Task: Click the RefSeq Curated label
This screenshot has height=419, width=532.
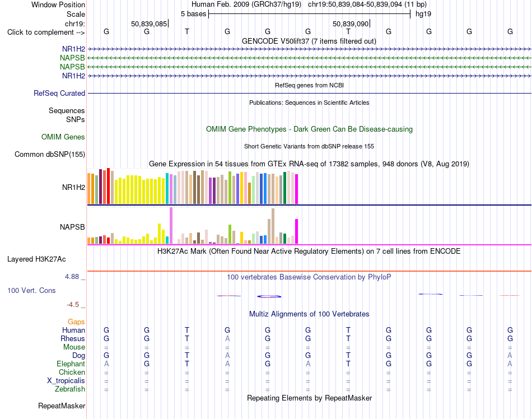Action: click(59, 93)
